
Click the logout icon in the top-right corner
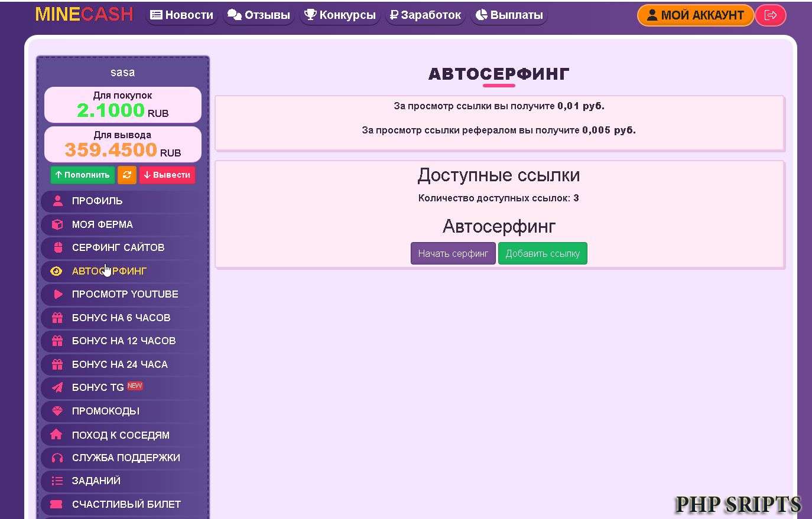pyautogui.click(x=771, y=15)
